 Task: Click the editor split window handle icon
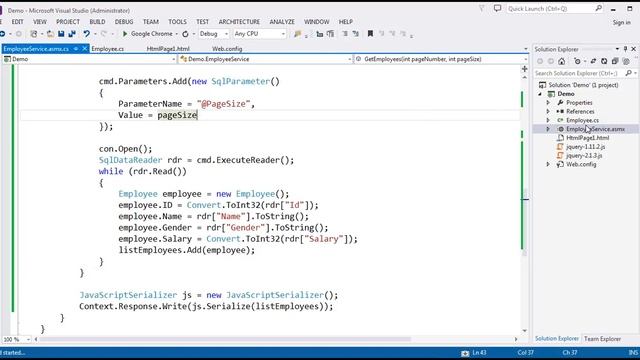tap(524, 69)
